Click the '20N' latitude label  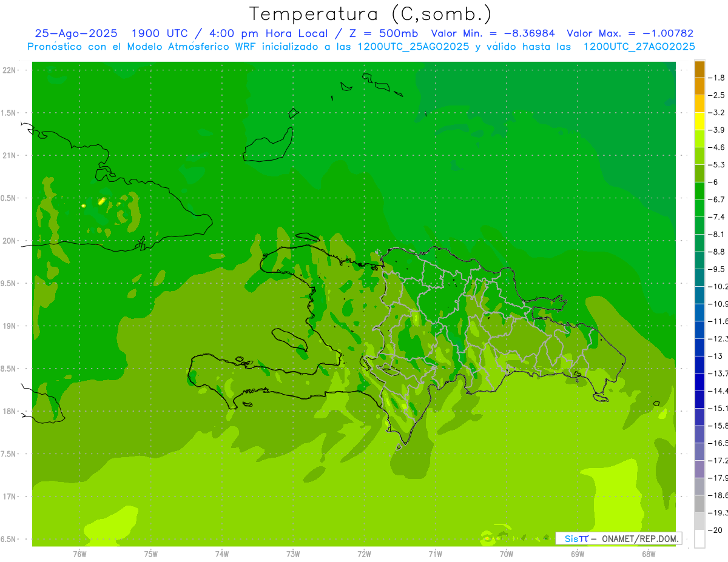pyautogui.click(x=9, y=241)
